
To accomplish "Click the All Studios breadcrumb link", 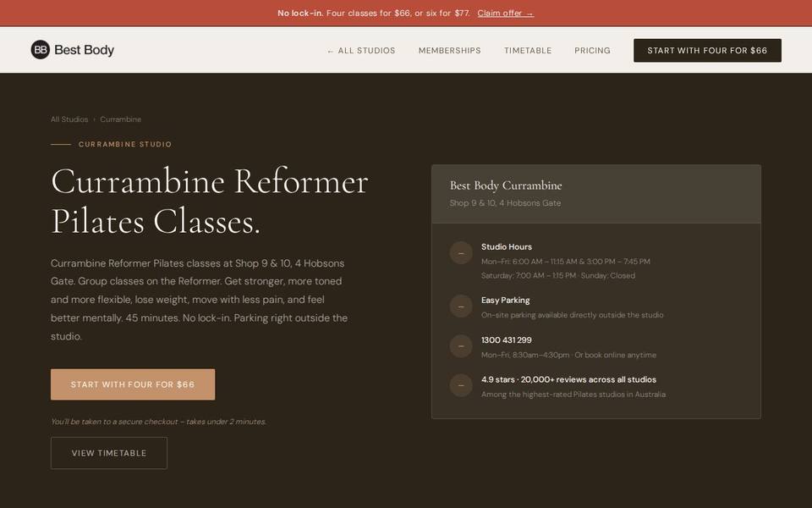I will pos(69,119).
